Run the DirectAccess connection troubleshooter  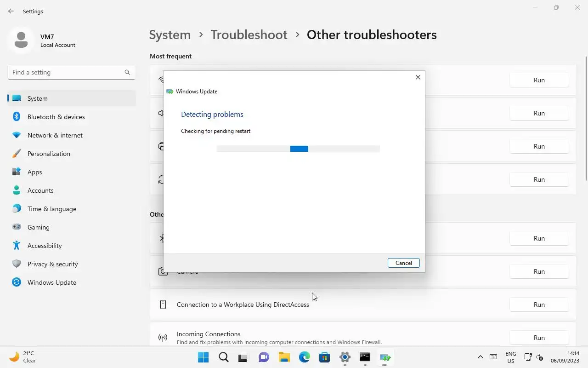(539, 305)
